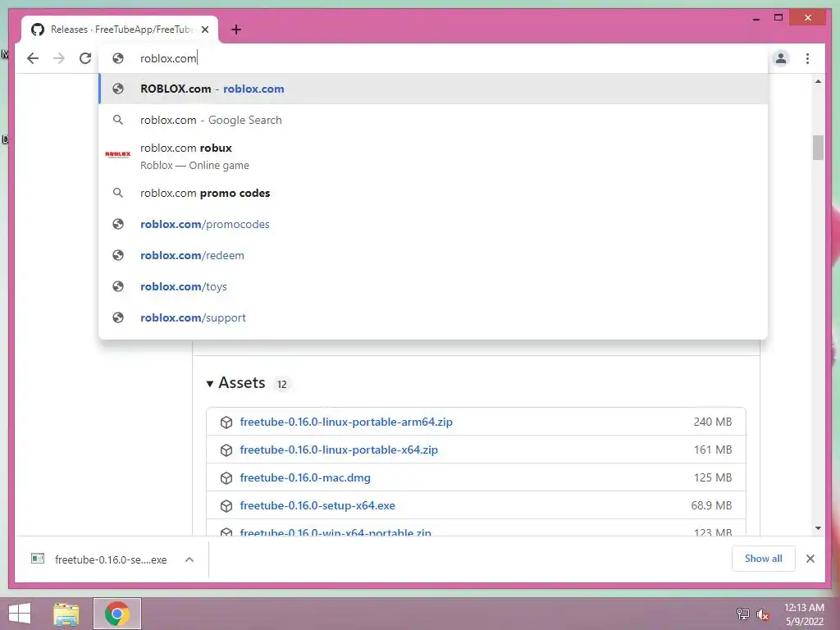Screen dimensions: 840x630
Task: Click the magnifier icon beside Google Search suggestion
Action: coord(118,120)
